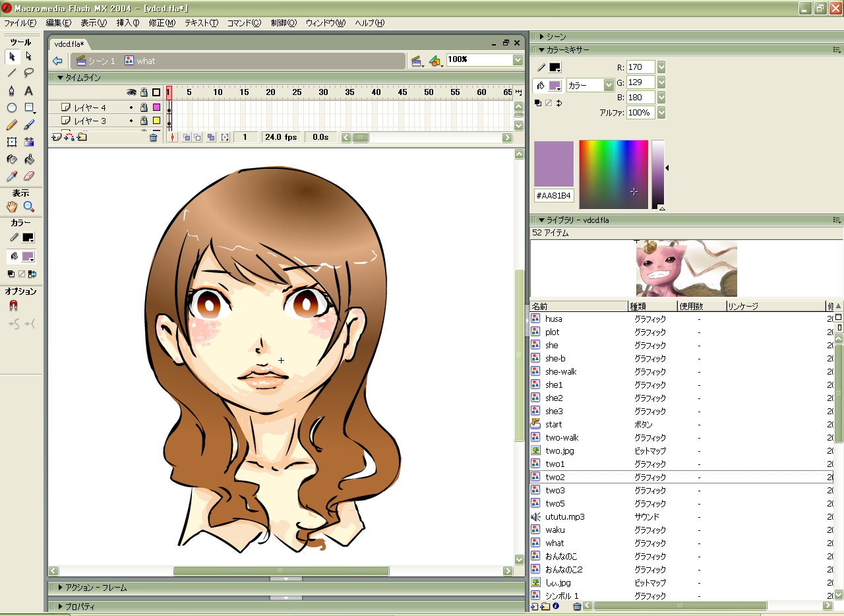
Task: Open the 100% zoom level dropdown
Action: click(x=518, y=60)
